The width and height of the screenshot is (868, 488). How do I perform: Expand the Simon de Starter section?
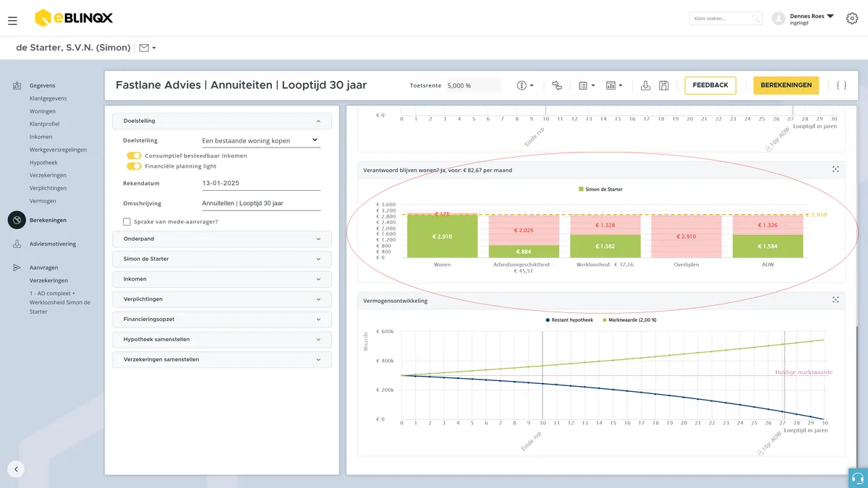pos(222,259)
